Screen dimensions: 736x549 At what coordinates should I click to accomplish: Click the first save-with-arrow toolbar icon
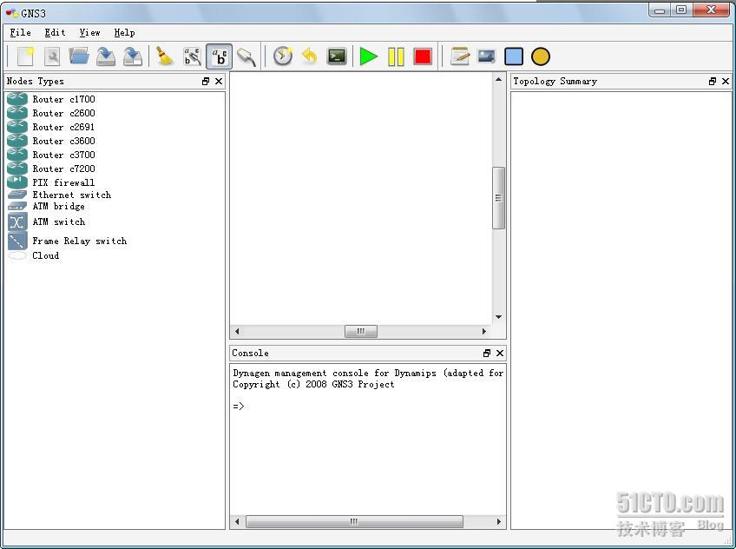[x=106, y=57]
